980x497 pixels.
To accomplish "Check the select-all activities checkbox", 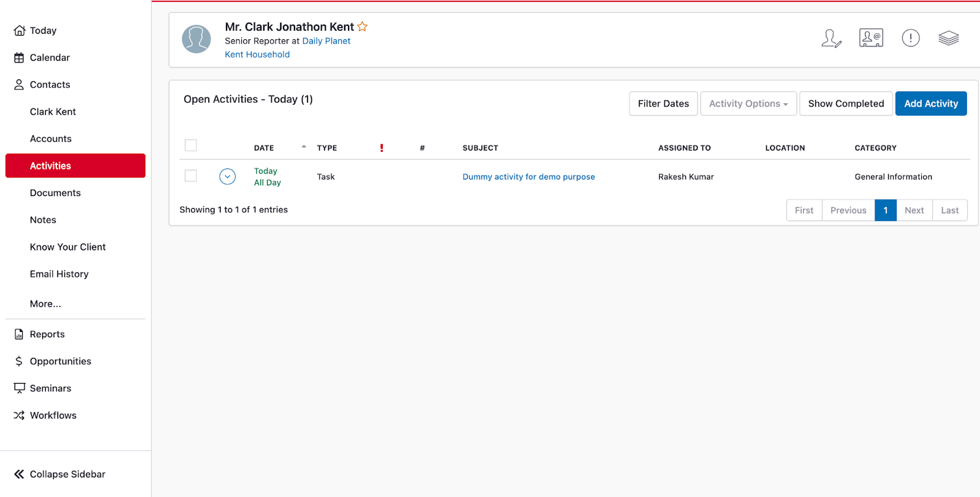I will click(x=191, y=146).
